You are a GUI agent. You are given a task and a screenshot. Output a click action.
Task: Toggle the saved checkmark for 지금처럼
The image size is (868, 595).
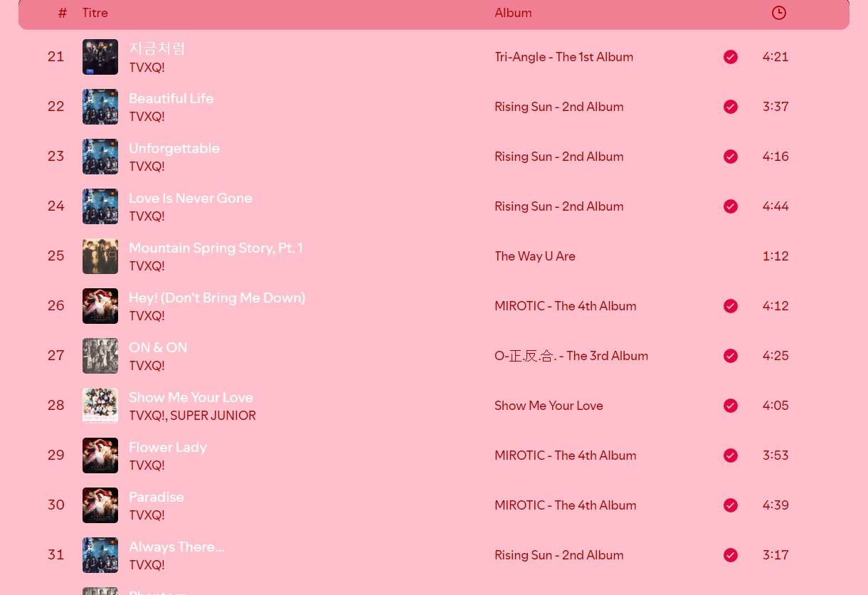pyautogui.click(x=731, y=57)
